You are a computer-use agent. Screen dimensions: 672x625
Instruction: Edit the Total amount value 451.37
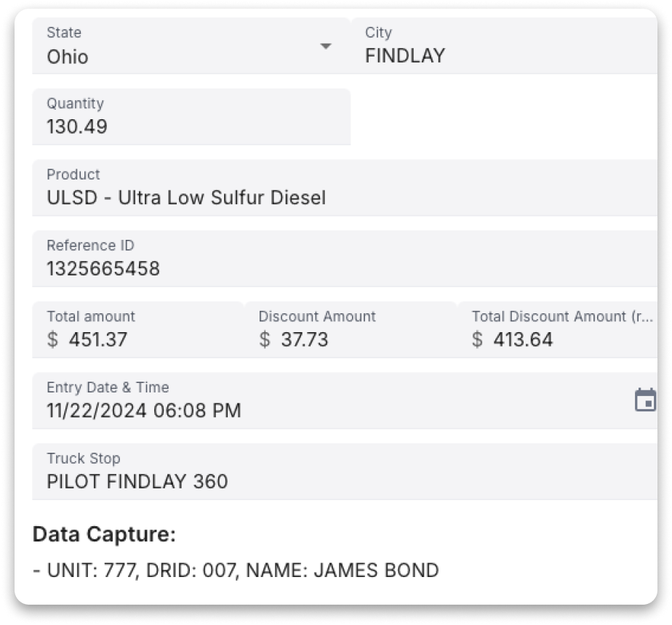tap(97, 339)
